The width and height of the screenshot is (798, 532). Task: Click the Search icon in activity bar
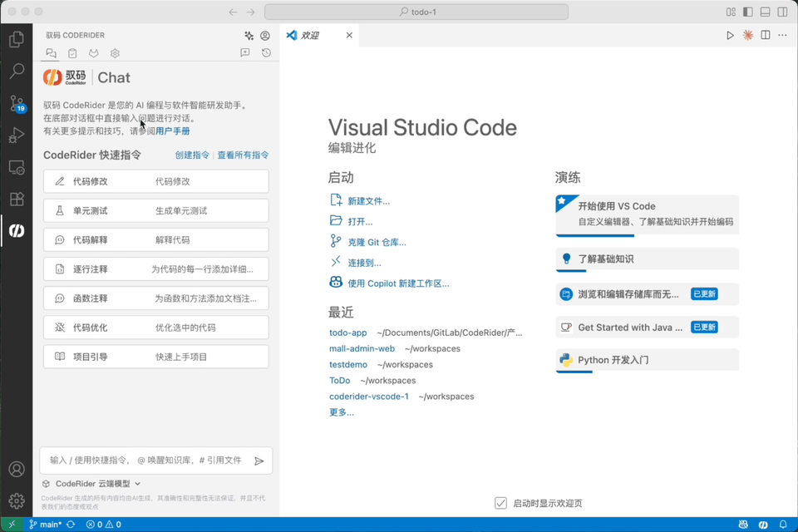(x=17, y=71)
